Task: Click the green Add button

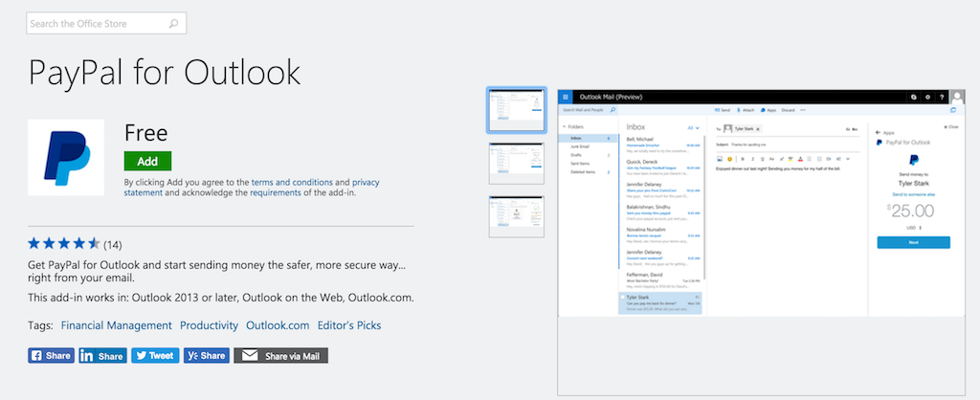Action: 147,161
